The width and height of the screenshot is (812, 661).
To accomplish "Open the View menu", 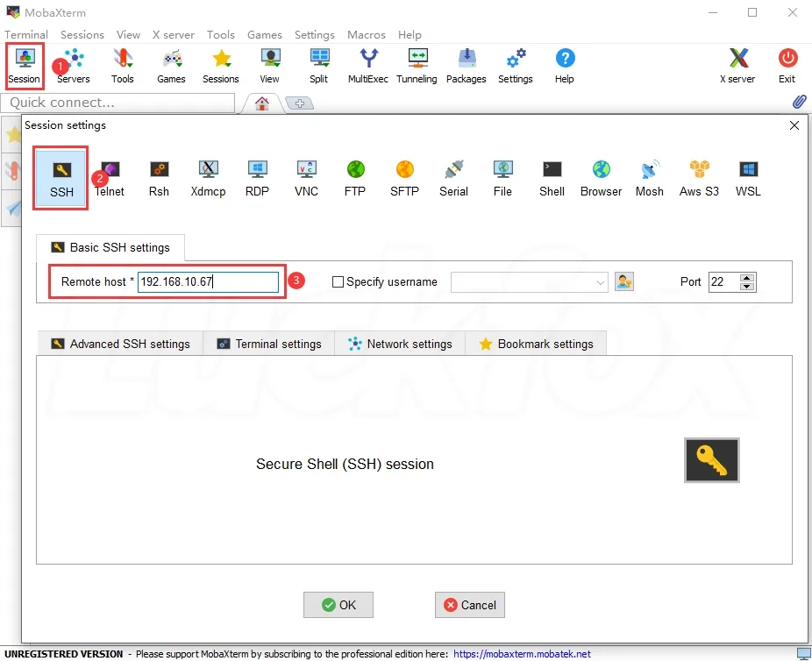I will point(128,35).
